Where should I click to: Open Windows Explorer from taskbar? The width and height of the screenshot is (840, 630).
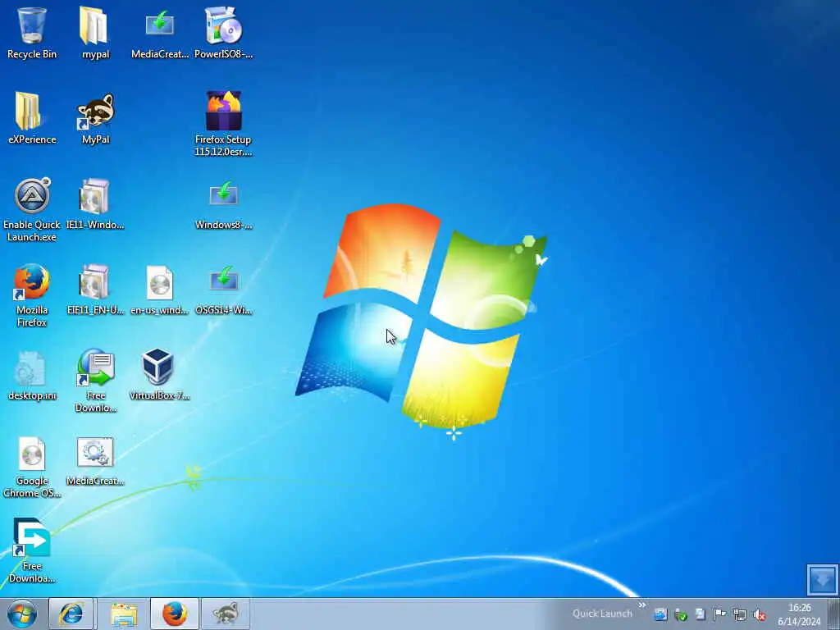(x=124, y=614)
